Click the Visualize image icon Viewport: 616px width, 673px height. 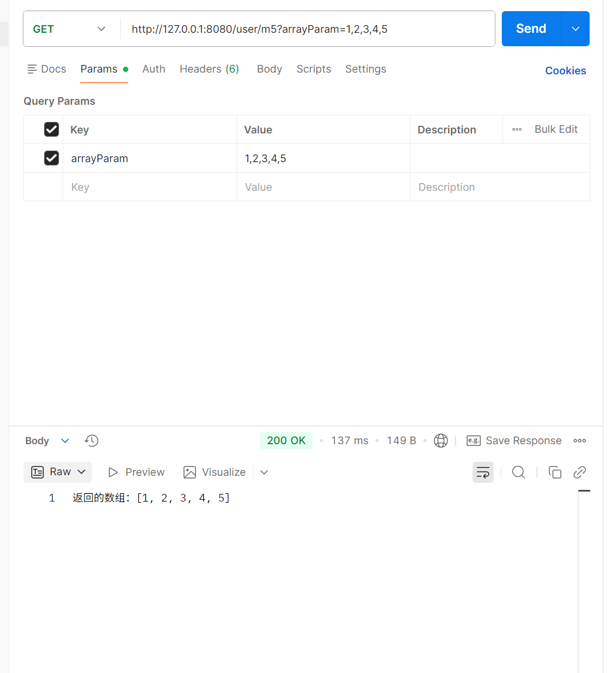(190, 472)
